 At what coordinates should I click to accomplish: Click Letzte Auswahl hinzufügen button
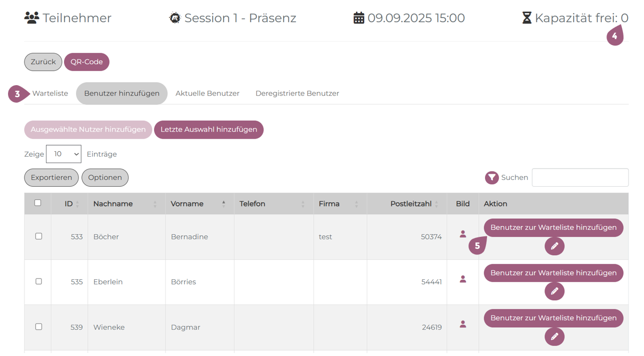(208, 130)
